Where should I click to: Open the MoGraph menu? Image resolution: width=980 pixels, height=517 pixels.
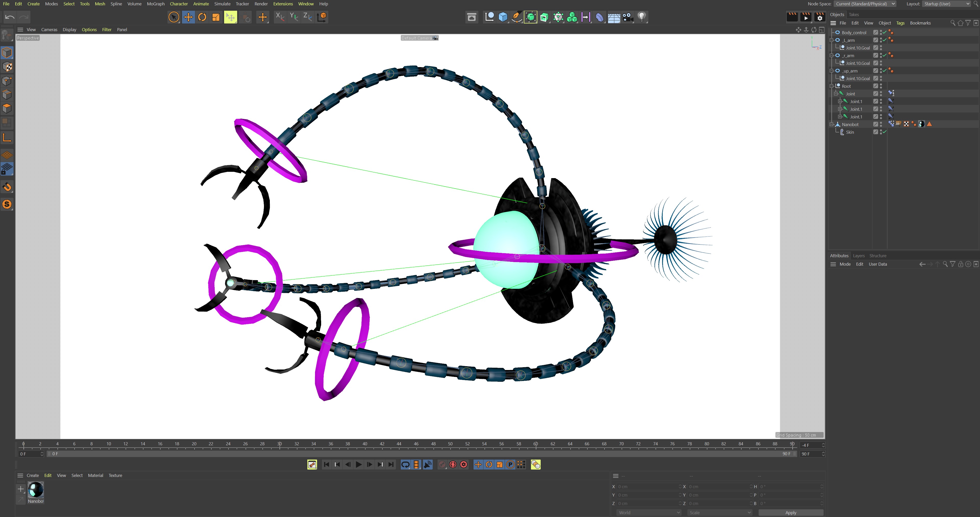[x=156, y=4]
